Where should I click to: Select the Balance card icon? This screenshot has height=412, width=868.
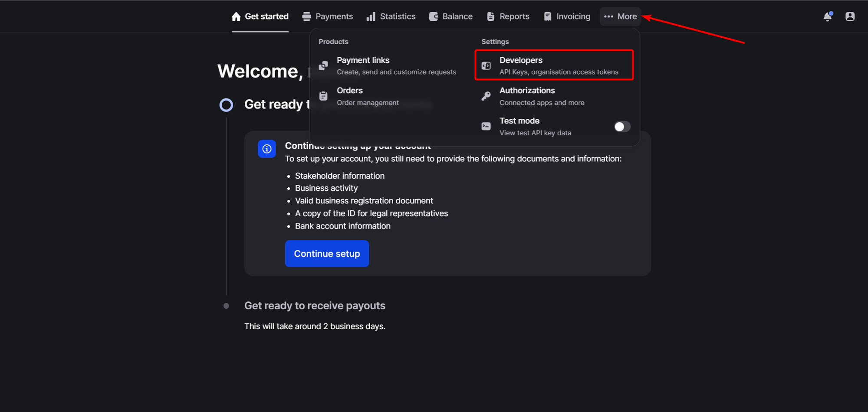tap(433, 16)
